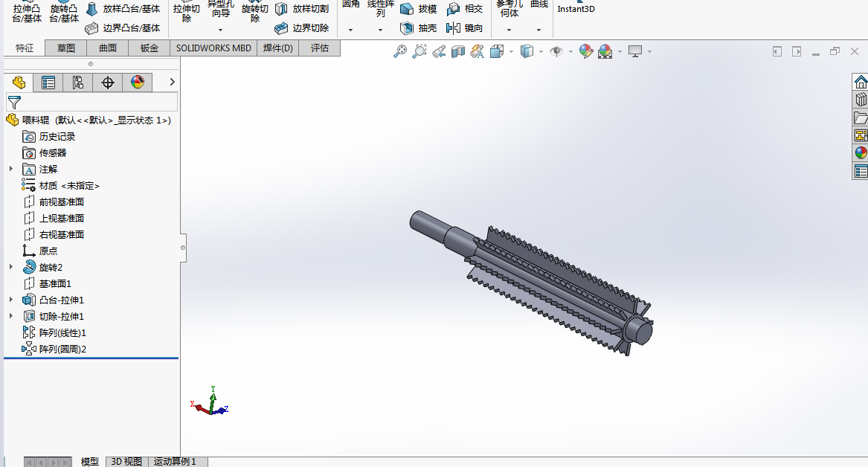Click View Orientation cube icon
The width and height of the screenshot is (868, 467).
(497, 51)
